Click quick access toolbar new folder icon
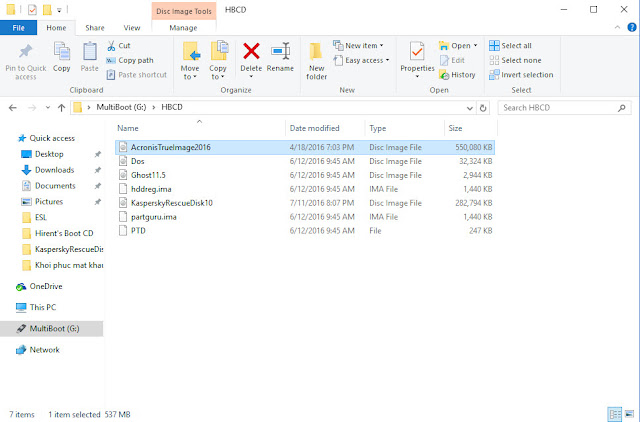Viewport: 640px width, 422px height. [47, 9]
